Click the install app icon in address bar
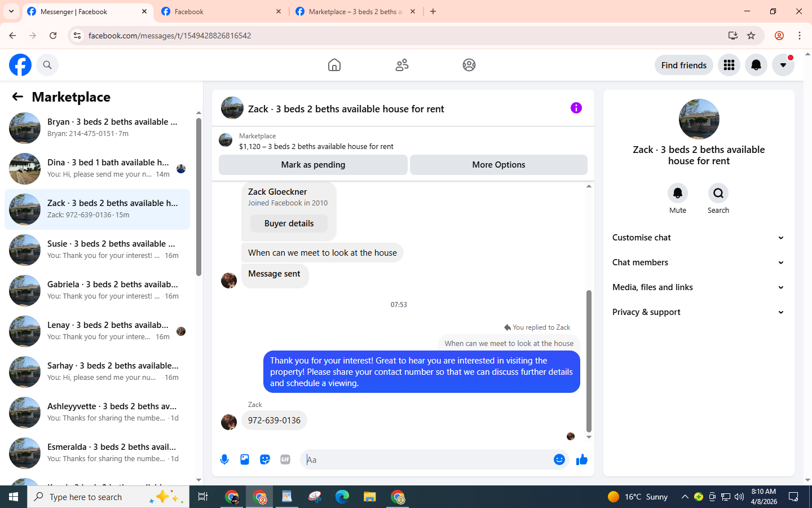This screenshot has width=812, height=508. pyautogui.click(x=733, y=36)
